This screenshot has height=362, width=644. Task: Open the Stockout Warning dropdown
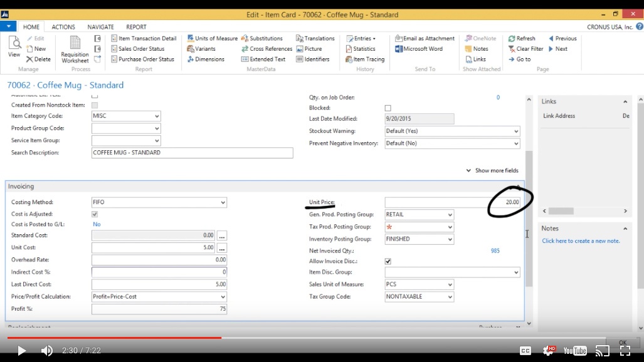(516, 131)
